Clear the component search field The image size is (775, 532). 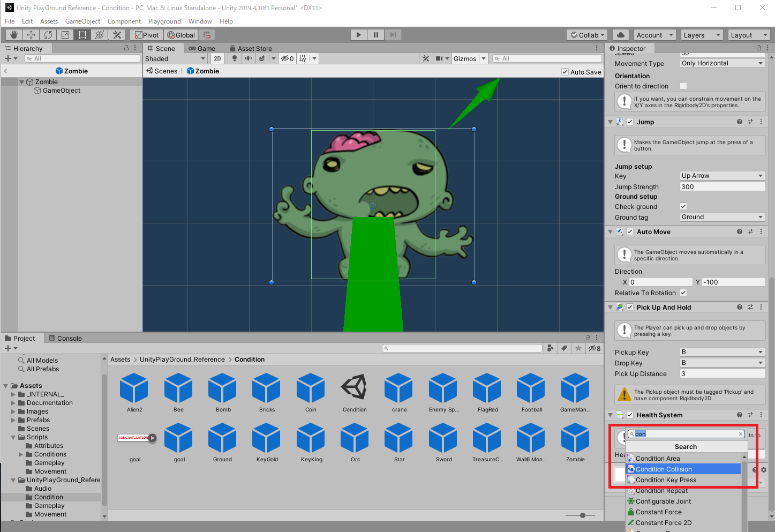pos(741,434)
